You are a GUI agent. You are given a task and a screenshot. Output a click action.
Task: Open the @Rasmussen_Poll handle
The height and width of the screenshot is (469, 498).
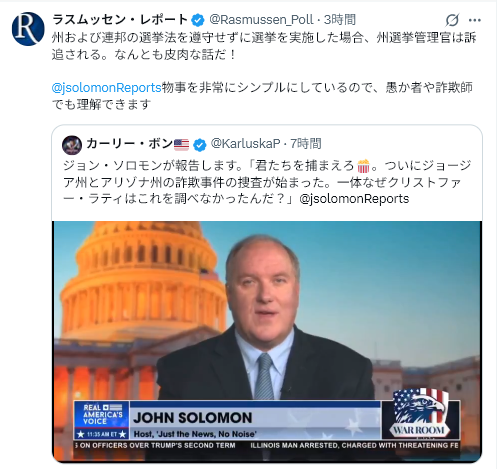[261, 20]
